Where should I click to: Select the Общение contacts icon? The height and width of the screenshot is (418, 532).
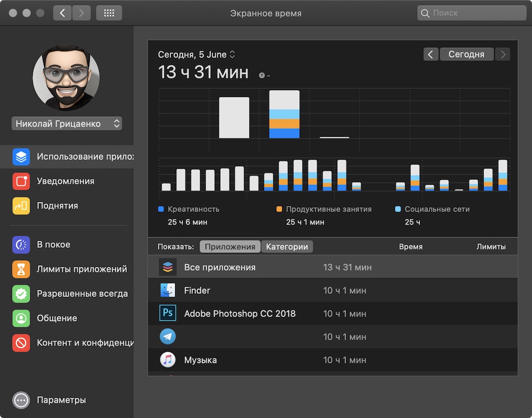click(x=21, y=318)
